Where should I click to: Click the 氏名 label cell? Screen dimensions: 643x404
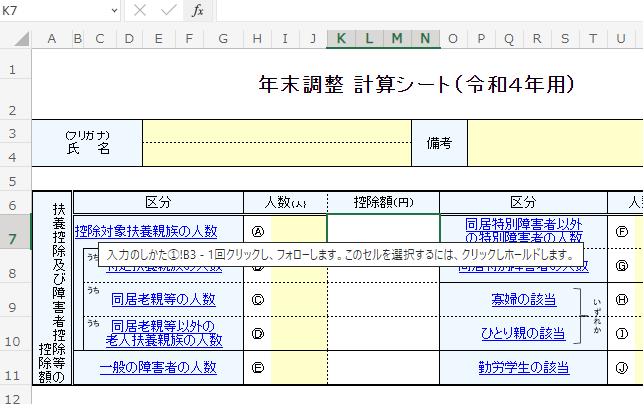[x=87, y=143]
